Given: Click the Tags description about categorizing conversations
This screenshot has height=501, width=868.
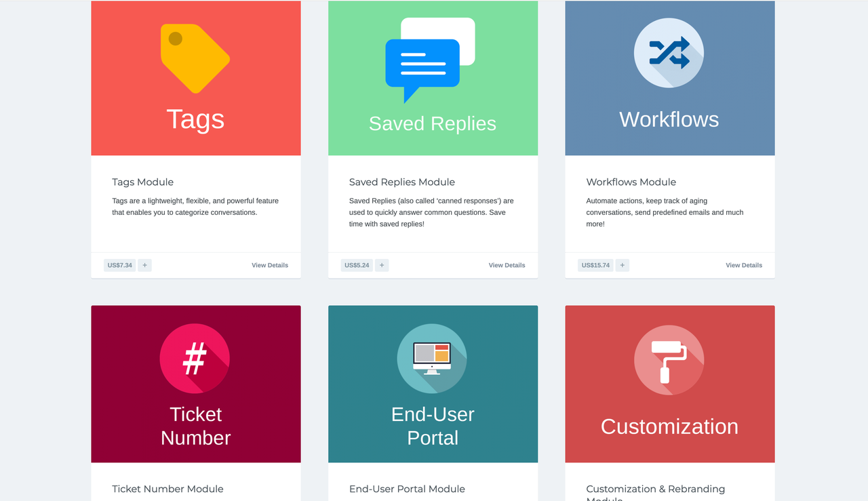Looking at the screenshot, I should [195, 207].
